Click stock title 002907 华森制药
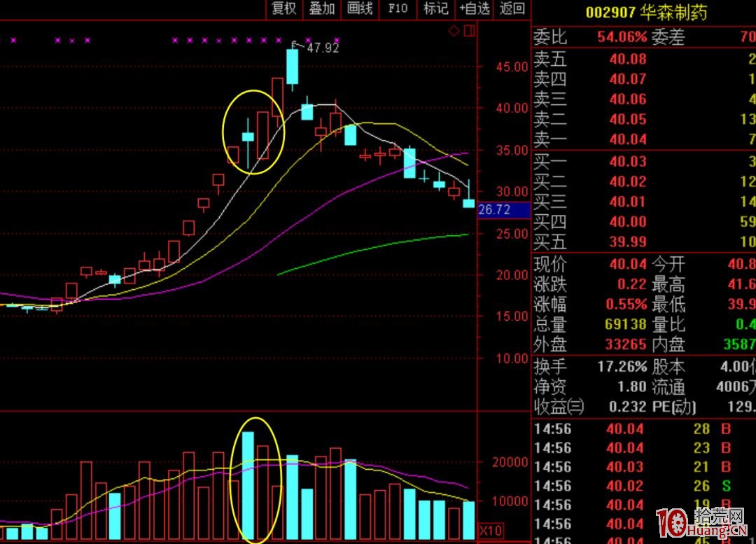 (x=646, y=13)
